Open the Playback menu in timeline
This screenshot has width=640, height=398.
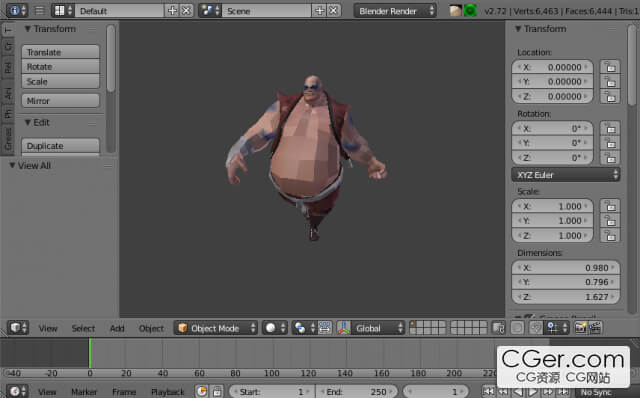click(168, 392)
